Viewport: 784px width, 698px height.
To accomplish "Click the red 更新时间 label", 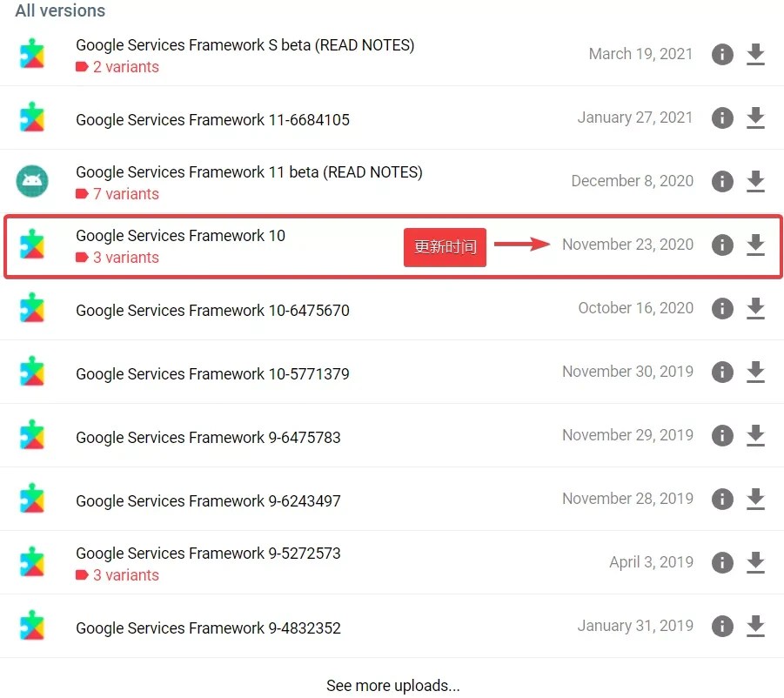I will point(445,246).
